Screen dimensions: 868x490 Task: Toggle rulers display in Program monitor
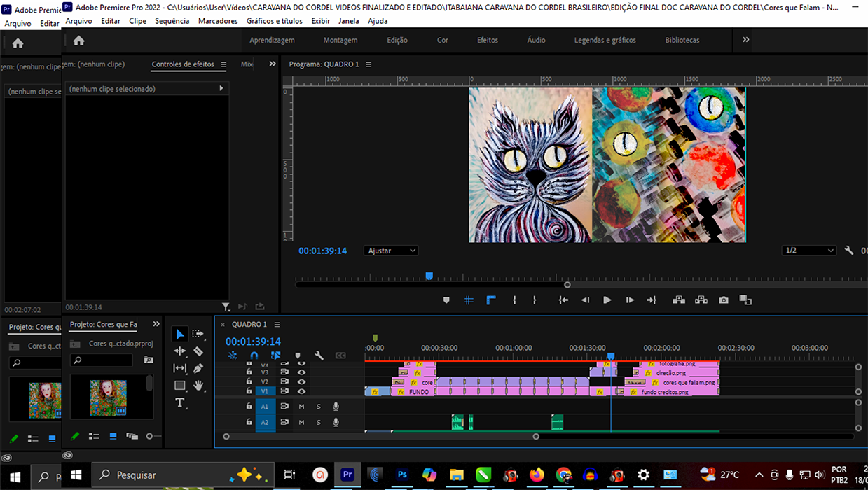pyautogui.click(x=491, y=300)
